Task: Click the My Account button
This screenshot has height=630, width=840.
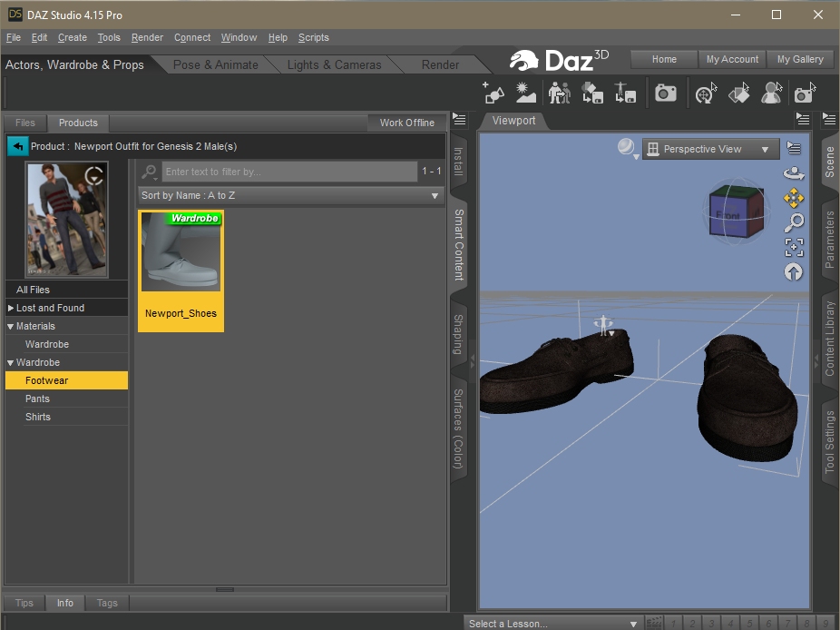Action: 732,60
